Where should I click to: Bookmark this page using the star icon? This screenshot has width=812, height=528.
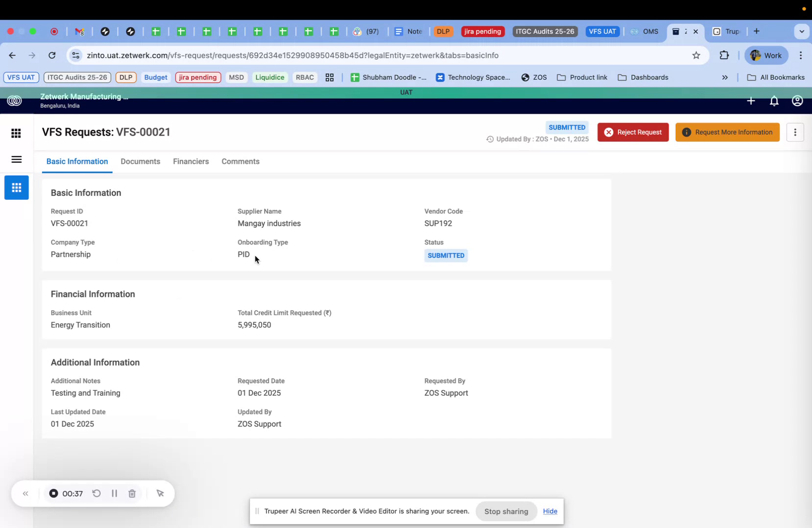(696, 55)
